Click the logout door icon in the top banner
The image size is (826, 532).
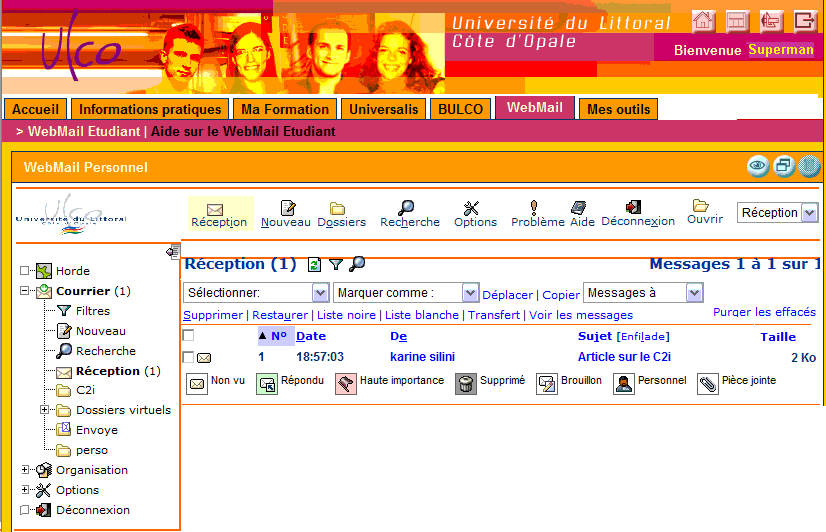tap(804, 22)
